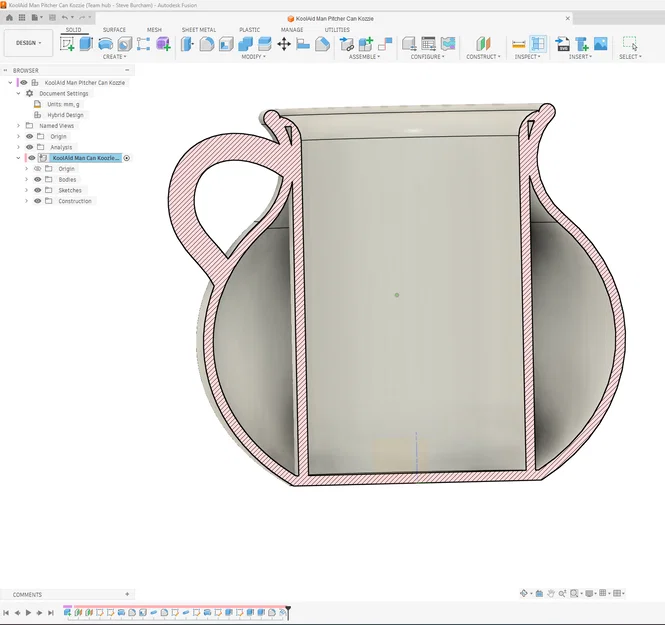Select the Hole tool
The width and height of the screenshot is (665, 625).
(x=124, y=44)
